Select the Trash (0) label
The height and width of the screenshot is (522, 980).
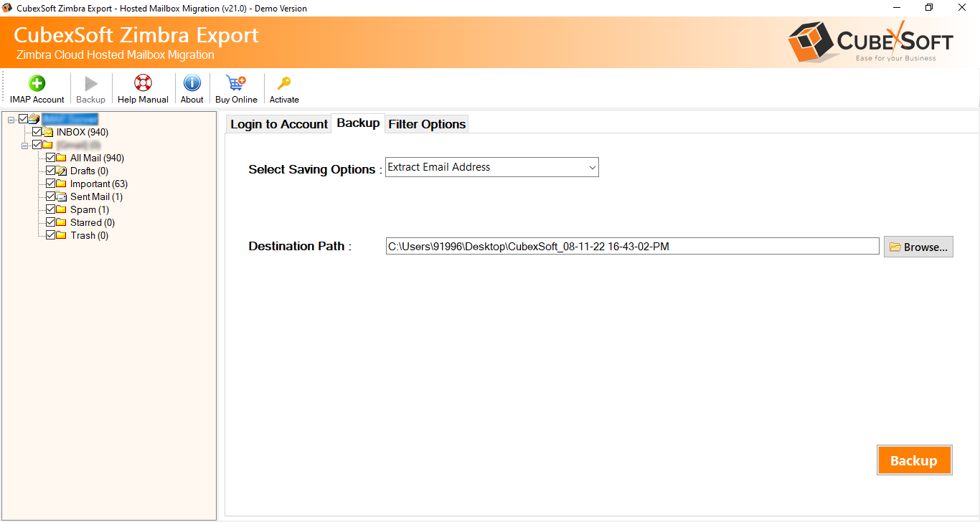pos(89,235)
